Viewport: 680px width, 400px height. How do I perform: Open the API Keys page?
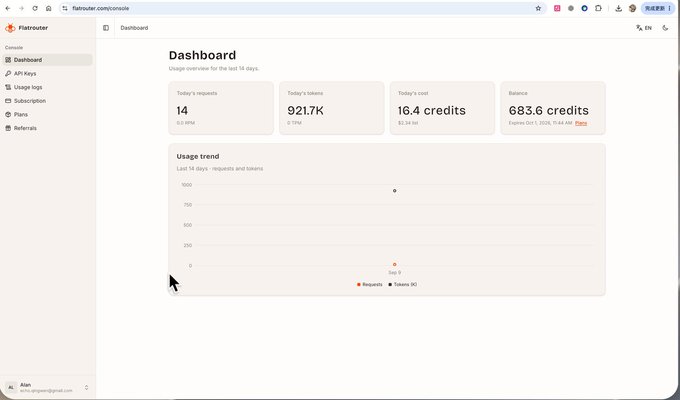47,73
